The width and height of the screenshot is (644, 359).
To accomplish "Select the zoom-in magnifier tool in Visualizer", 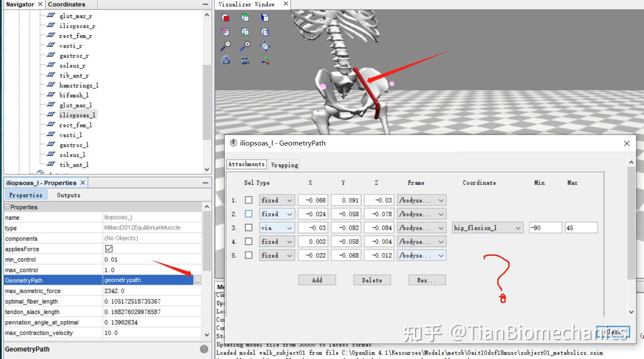I will [245, 45].
